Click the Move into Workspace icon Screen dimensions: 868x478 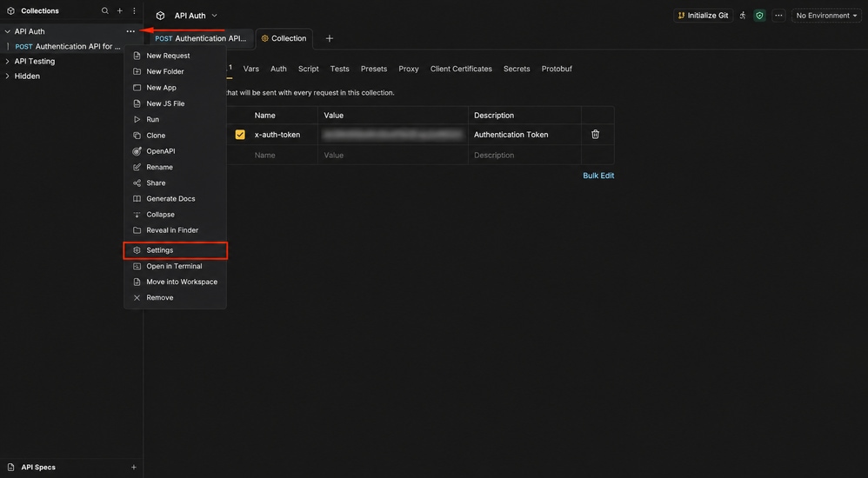point(137,282)
